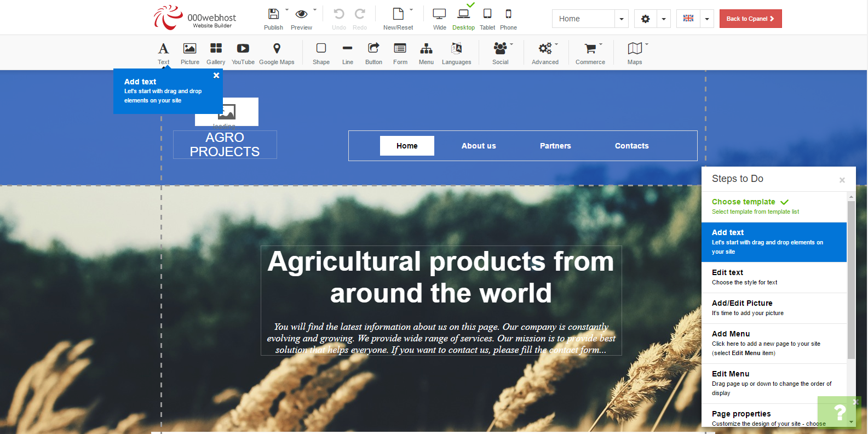Choose the Google Maps pin tool
Viewport: 868px width, 434px height.
pyautogui.click(x=277, y=49)
